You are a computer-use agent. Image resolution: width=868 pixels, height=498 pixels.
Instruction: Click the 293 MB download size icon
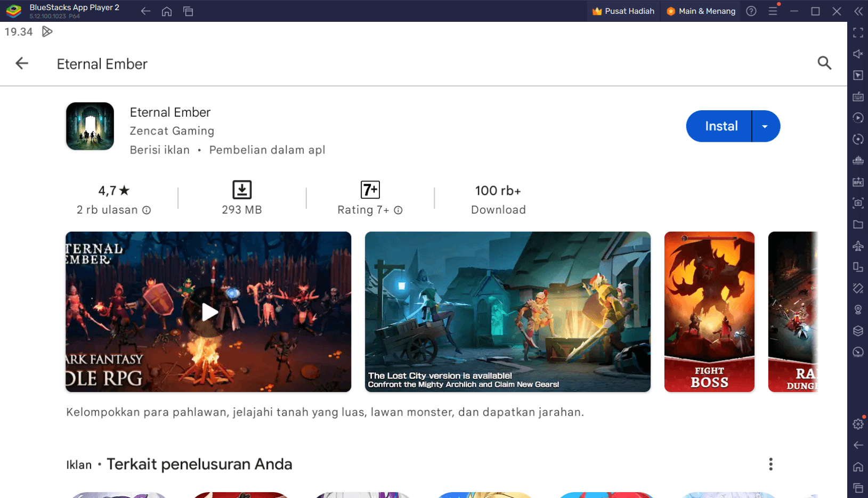pyautogui.click(x=242, y=190)
